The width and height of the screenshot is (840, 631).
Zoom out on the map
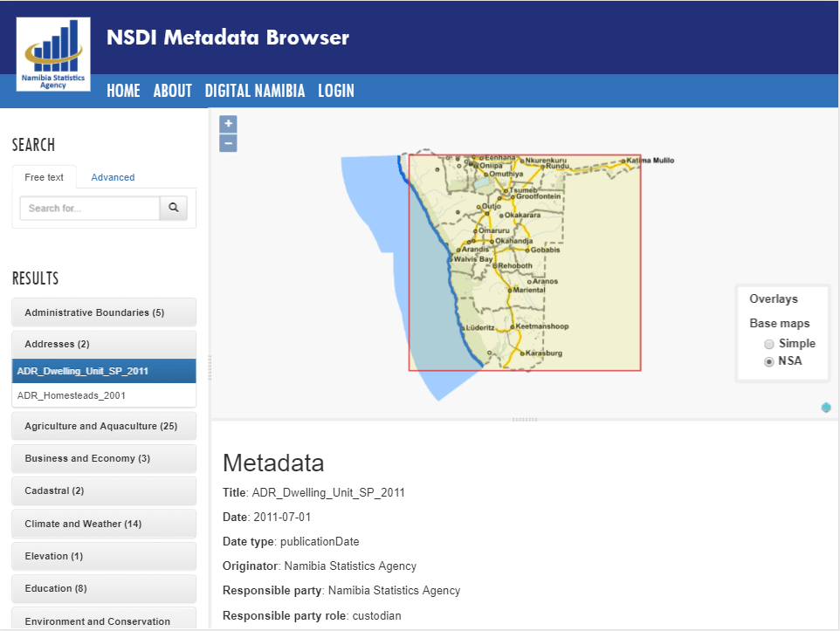coord(227,143)
